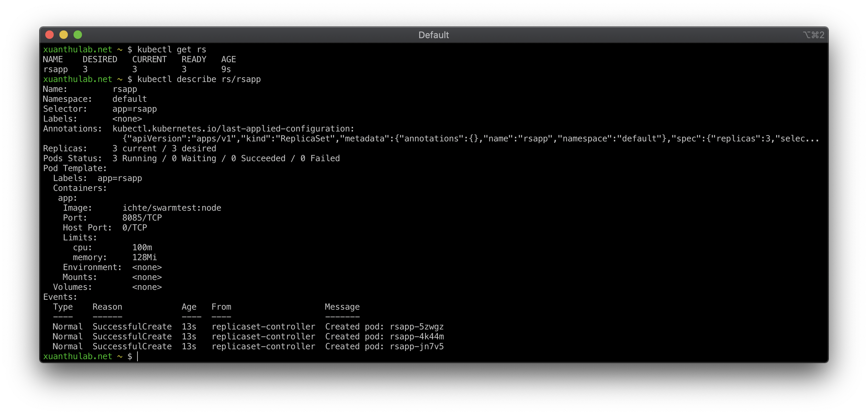Screen dimensions: 868x415
Task: Click pod name rsapp-4k44m
Action: (416, 337)
